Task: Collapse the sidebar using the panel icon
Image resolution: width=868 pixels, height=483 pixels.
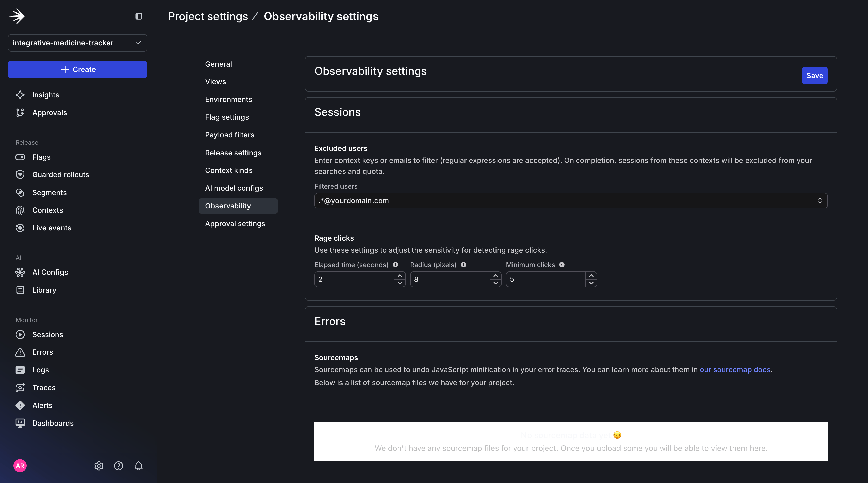Action: tap(138, 16)
